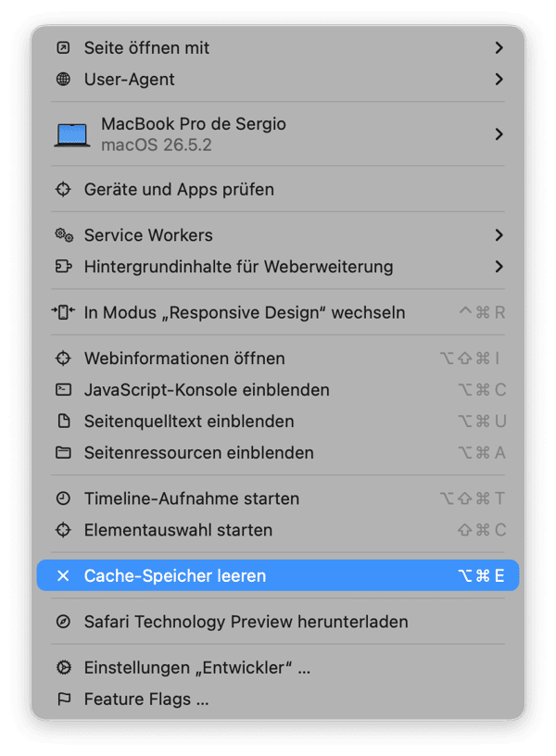Click the flag icon beside Feature Flags
The width and height of the screenshot is (556, 756).
[64, 699]
